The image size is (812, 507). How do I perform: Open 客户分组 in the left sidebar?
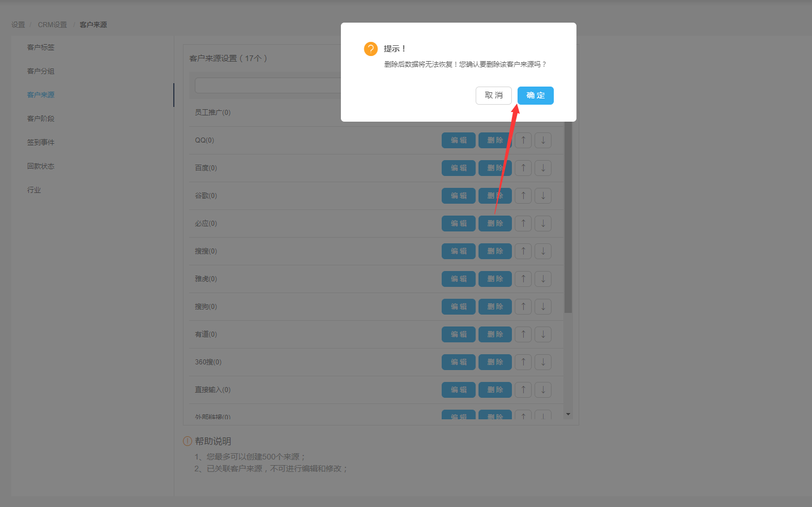pos(41,71)
